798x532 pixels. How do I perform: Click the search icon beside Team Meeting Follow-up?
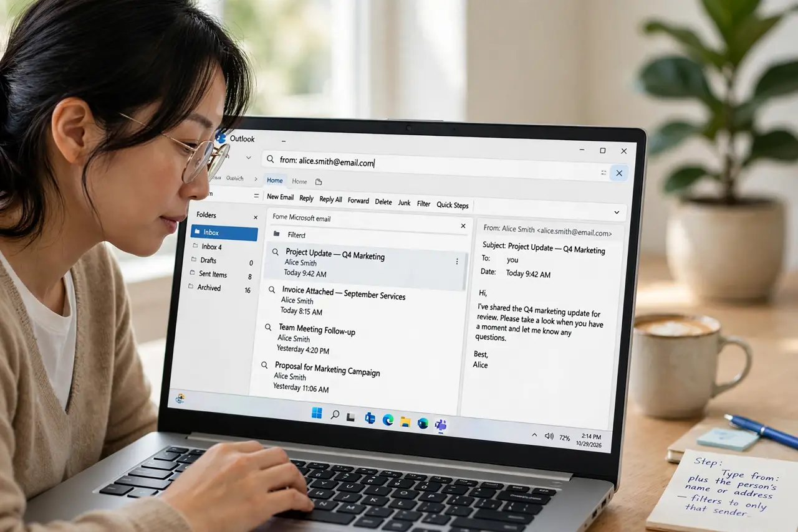268,327
